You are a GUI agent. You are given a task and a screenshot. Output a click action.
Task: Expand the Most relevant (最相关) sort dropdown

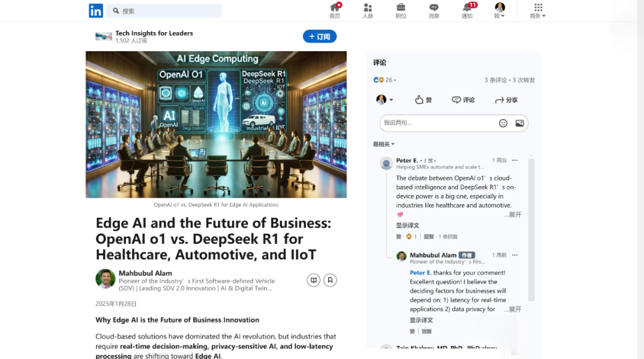(383, 144)
